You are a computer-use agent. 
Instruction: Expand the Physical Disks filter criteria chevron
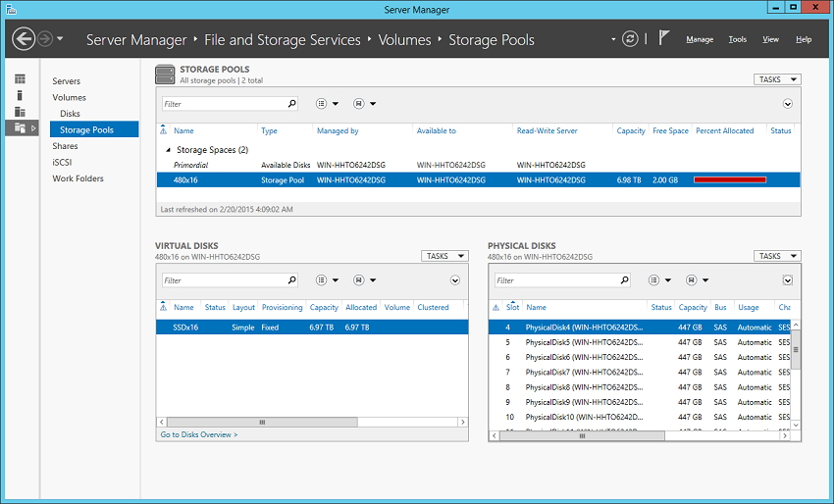click(788, 280)
